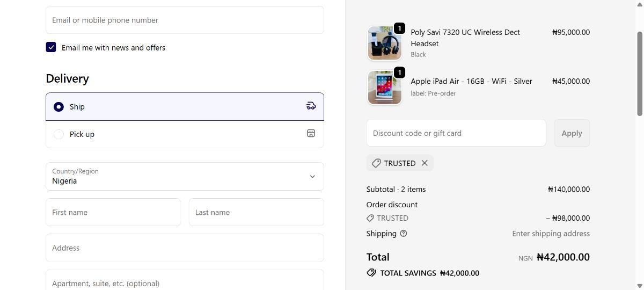Click the Last name field
Viewport: 644px width, 290px height.
pos(256,212)
